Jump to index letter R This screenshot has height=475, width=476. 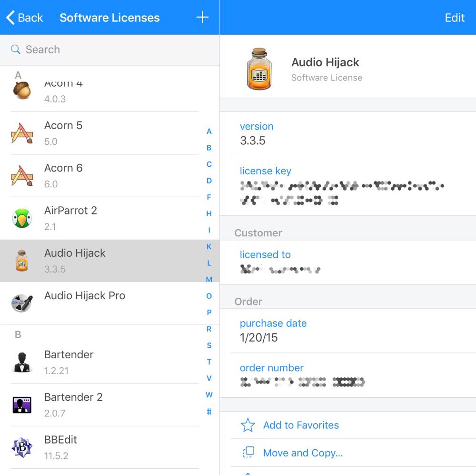209,329
